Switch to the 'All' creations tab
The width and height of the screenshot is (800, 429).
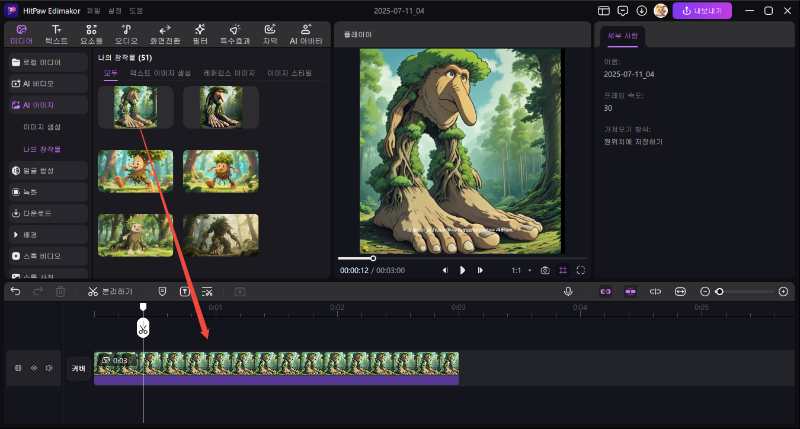click(x=111, y=73)
